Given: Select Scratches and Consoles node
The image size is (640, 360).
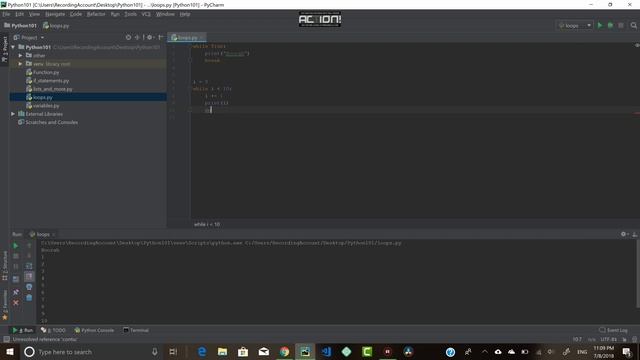Looking at the screenshot, I should 51,122.
